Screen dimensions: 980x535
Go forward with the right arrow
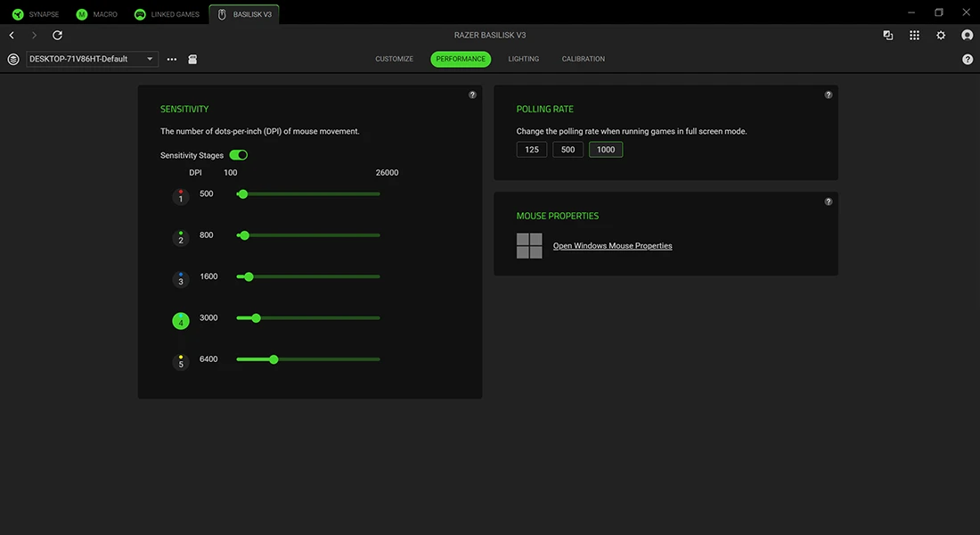pos(35,35)
